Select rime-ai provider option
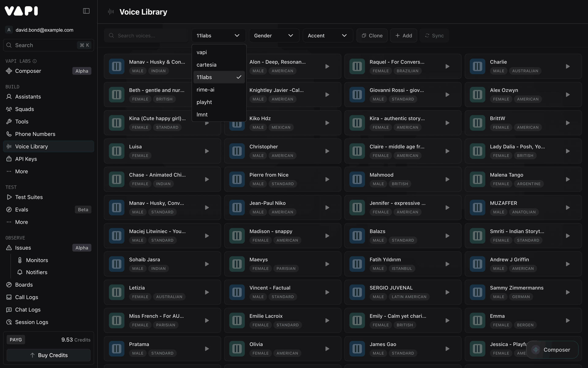 [219, 90]
